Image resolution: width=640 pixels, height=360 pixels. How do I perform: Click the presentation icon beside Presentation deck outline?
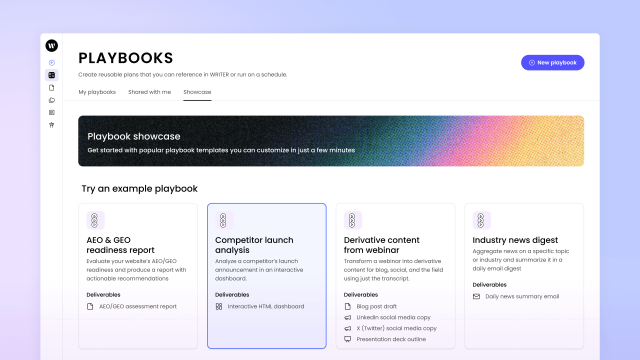click(347, 339)
